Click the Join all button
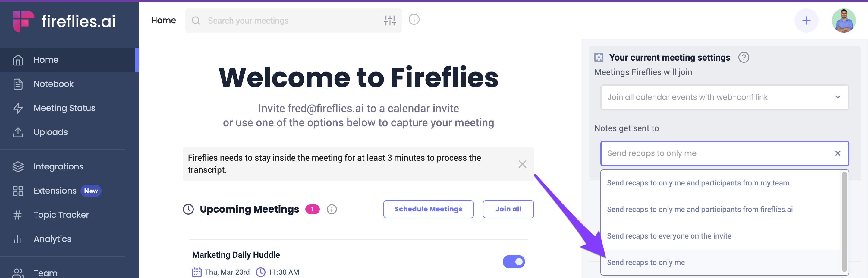The image size is (868, 278). [x=508, y=209]
